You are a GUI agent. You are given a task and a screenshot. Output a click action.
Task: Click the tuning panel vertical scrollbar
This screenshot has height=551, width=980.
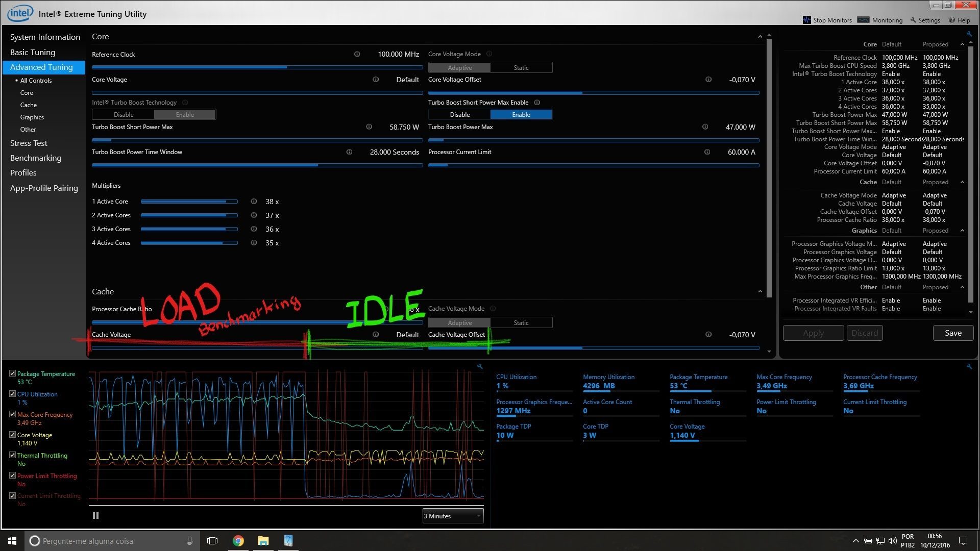click(x=769, y=168)
